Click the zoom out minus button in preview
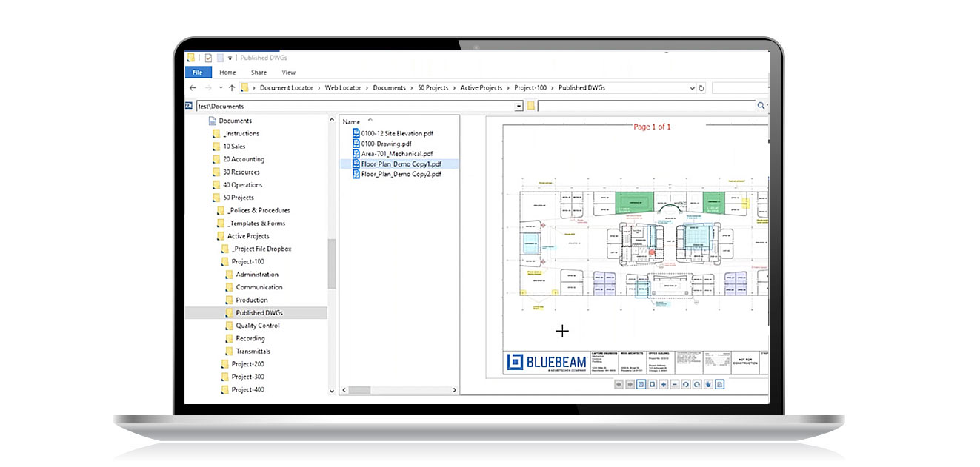 click(x=675, y=385)
